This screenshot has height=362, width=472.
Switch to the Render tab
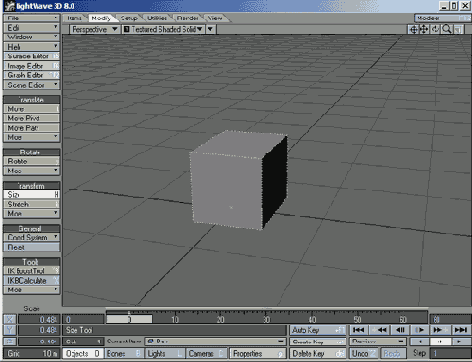187,18
